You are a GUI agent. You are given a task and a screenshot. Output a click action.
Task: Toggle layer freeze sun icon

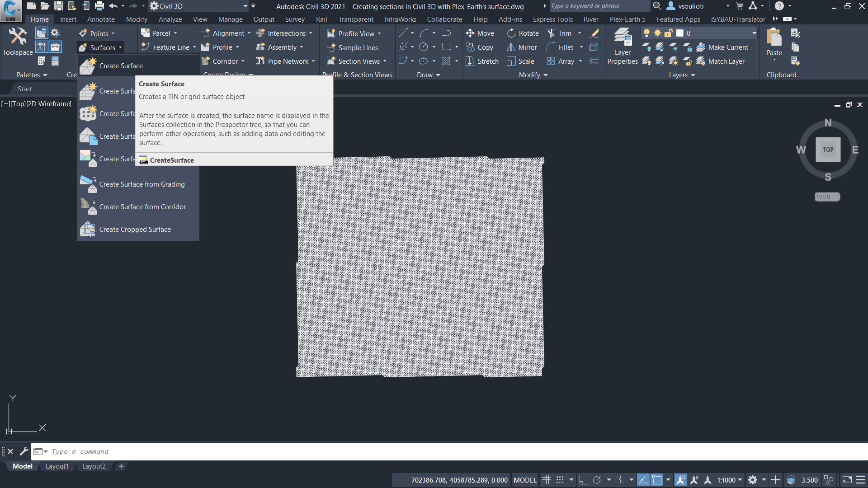657,33
